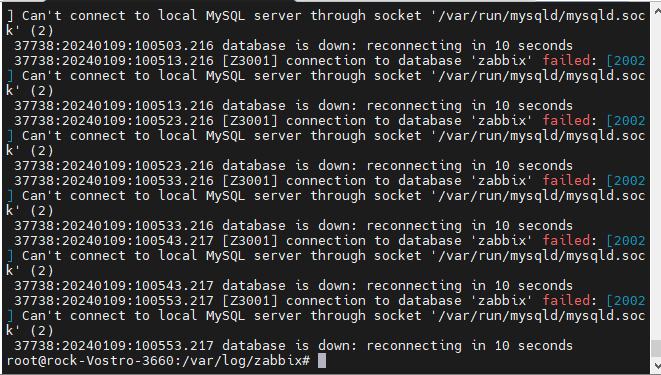
Task: Click the last k' (2) wrapped line
Action: pos(30,331)
